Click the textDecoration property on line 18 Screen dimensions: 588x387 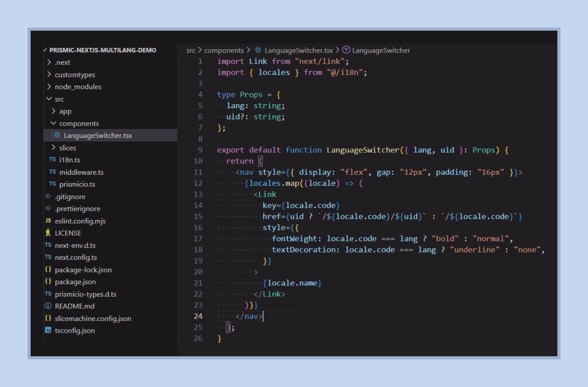(303, 250)
